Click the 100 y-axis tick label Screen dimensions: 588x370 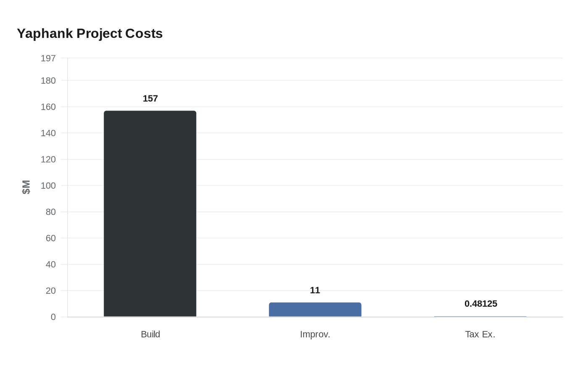(x=48, y=185)
